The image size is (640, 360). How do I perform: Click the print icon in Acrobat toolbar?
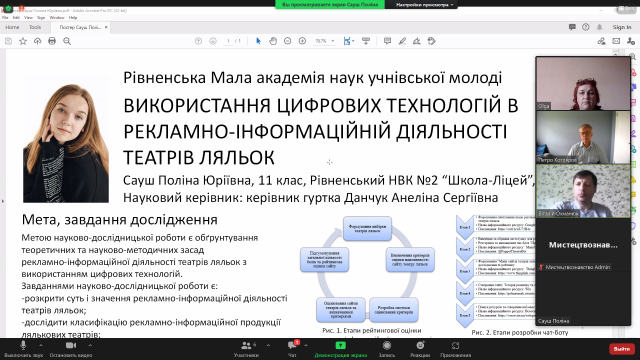pos(52,41)
